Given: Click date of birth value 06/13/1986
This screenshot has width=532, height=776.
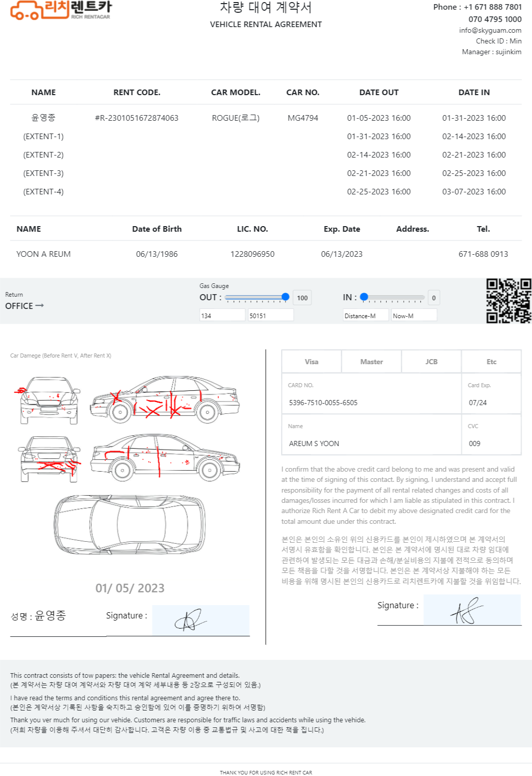Looking at the screenshot, I should [157, 254].
